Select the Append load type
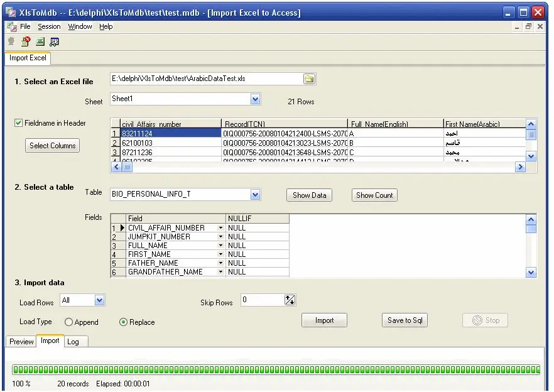Viewport: 554px width, 392px height. pyautogui.click(x=69, y=322)
